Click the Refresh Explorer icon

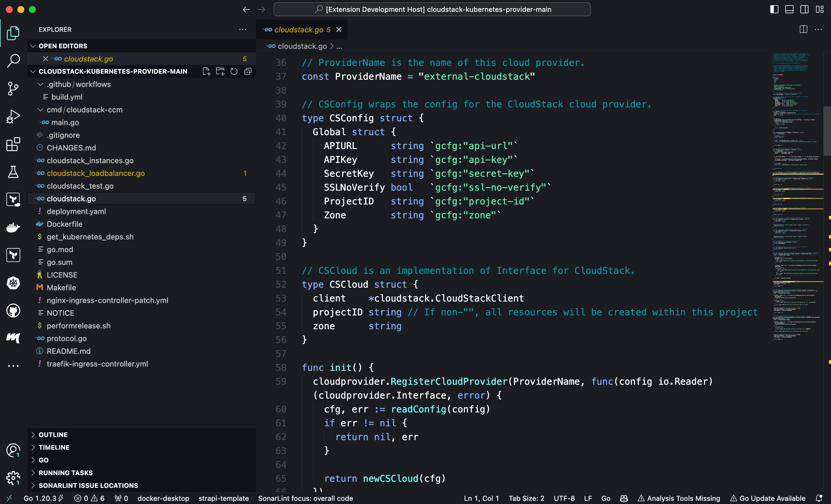[x=234, y=71]
